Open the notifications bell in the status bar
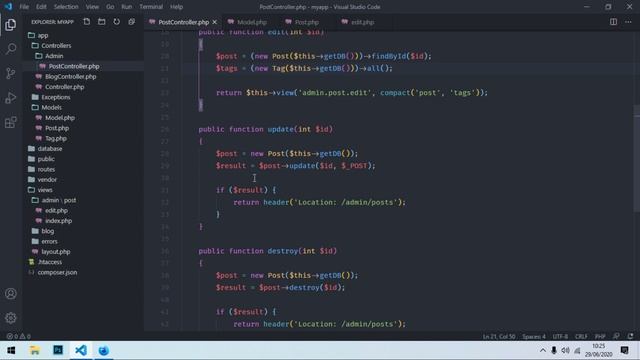This screenshot has width=640, height=360. pos(631,336)
